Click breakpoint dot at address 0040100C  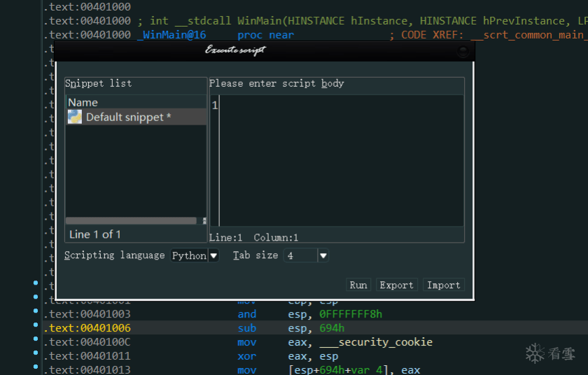point(36,339)
